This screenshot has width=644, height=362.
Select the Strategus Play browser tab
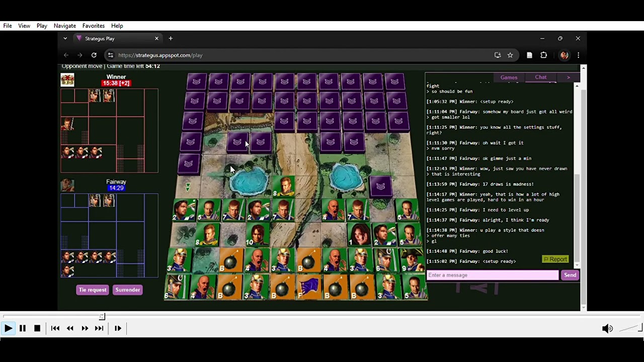coord(117,39)
